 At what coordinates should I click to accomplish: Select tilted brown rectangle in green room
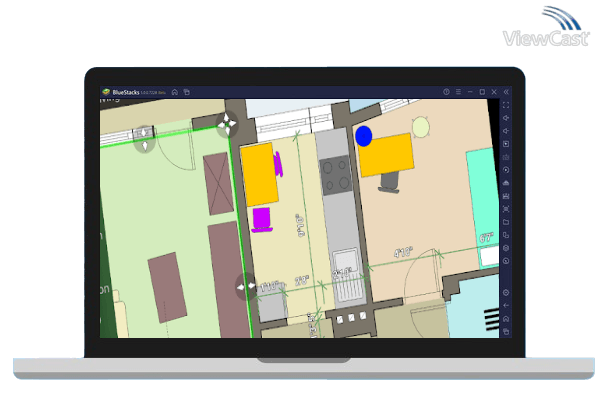(167, 288)
